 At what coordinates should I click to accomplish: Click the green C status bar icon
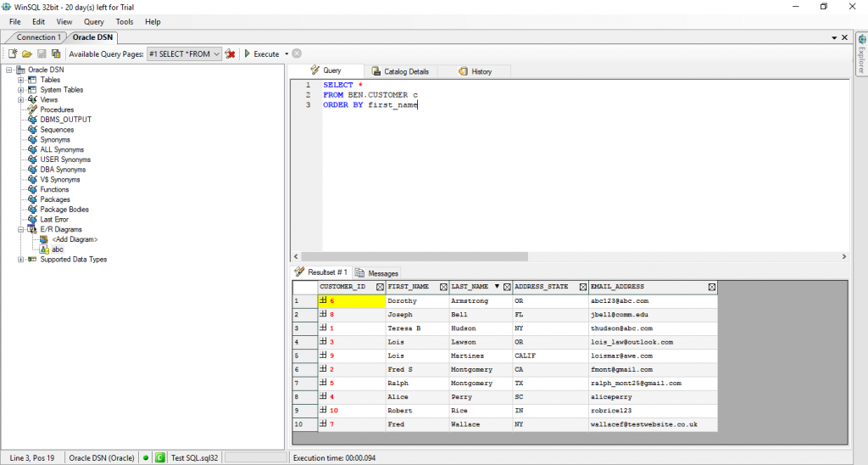[x=159, y=457]
